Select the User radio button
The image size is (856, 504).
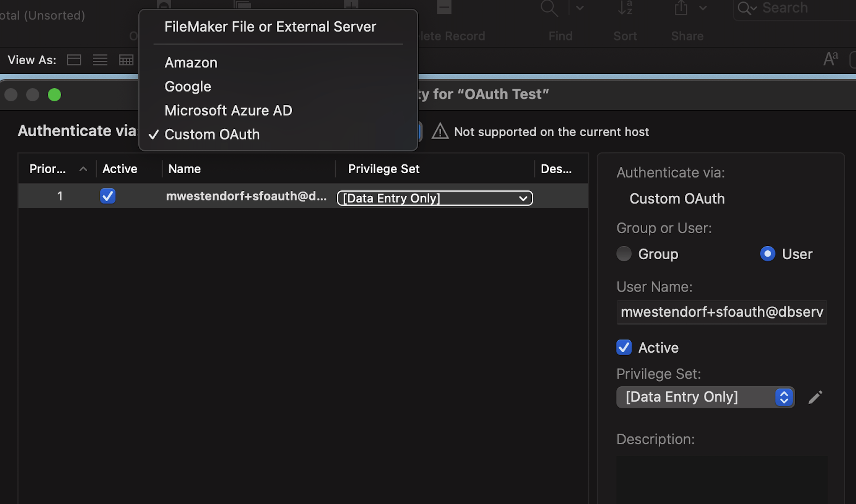click(x=767, y=254)
